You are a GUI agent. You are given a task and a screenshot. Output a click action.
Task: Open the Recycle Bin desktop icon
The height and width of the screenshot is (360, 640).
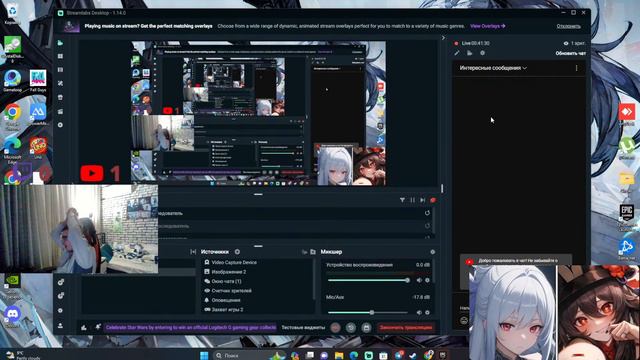click(12, 14)
